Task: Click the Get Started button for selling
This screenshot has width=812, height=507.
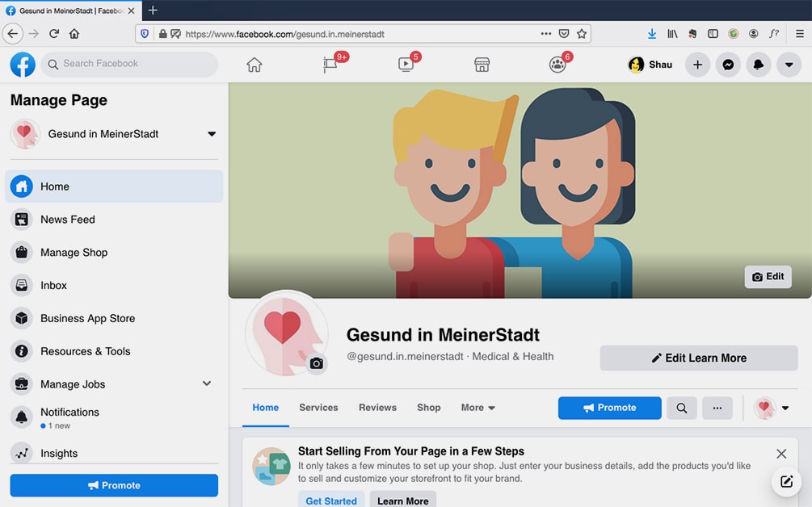Action: (x=331, y=501)
